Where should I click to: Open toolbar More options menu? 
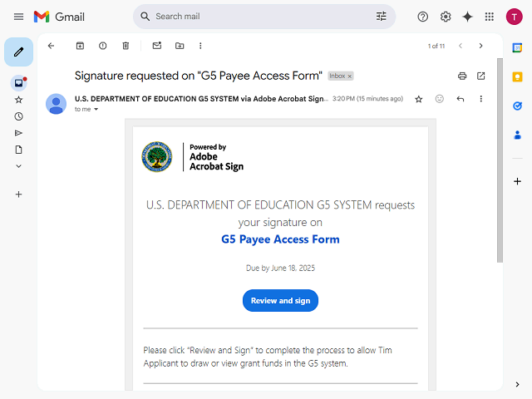tap(200, 46)
